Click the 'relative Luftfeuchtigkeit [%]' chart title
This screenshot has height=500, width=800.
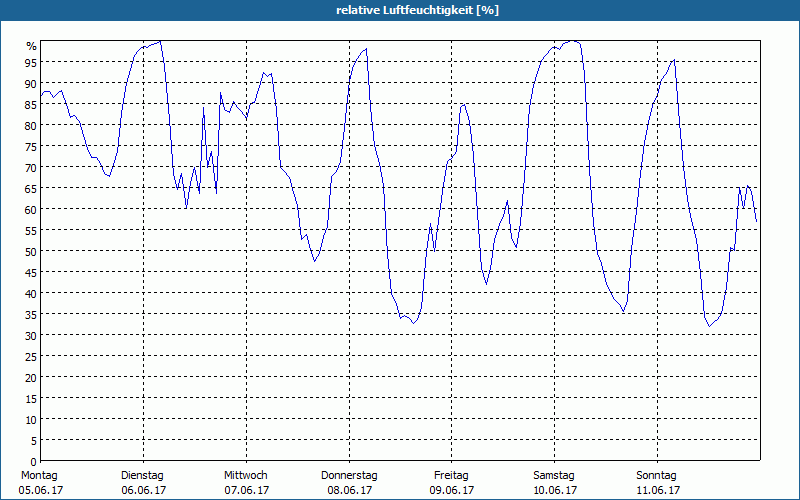pos(417,10)
